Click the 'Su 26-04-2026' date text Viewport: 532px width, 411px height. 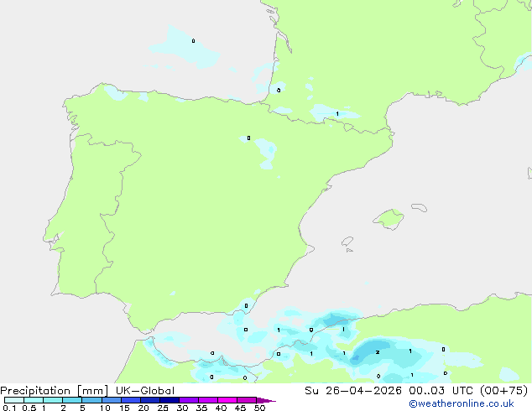[x=353, y=391]
